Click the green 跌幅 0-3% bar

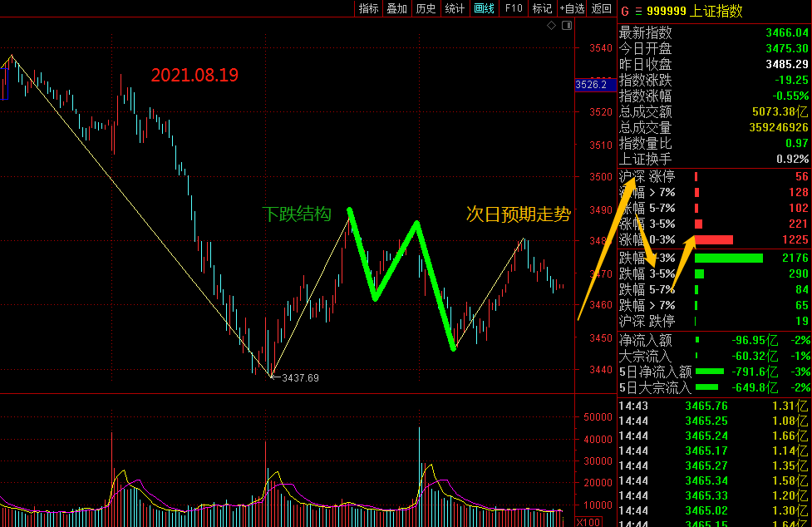728,258
